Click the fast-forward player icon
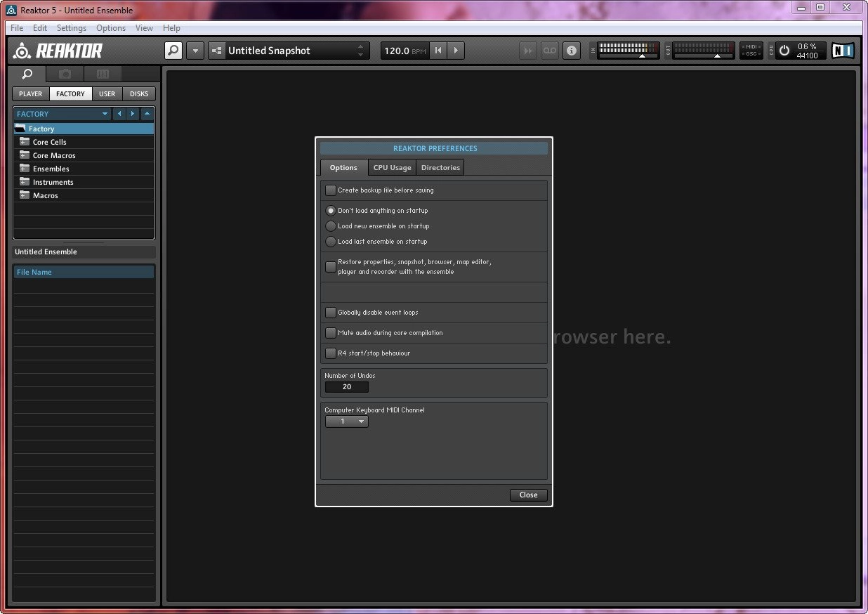 pyautogui.click(x=528, y=51)
